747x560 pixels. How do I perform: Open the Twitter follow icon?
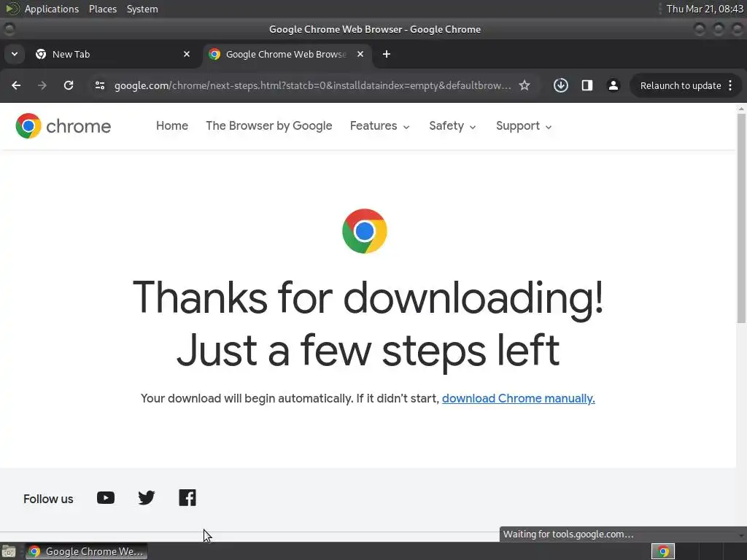click(x=146, y=498)
